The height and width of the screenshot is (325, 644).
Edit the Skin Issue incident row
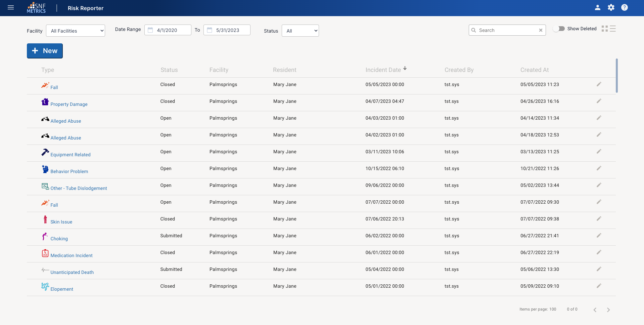click(599, 219)
